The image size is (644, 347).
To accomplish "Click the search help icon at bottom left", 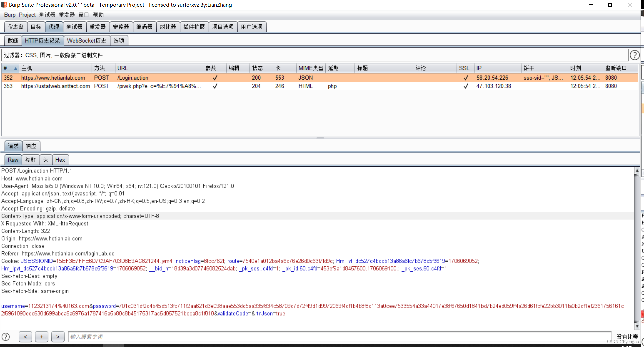I will click(6, 337).
